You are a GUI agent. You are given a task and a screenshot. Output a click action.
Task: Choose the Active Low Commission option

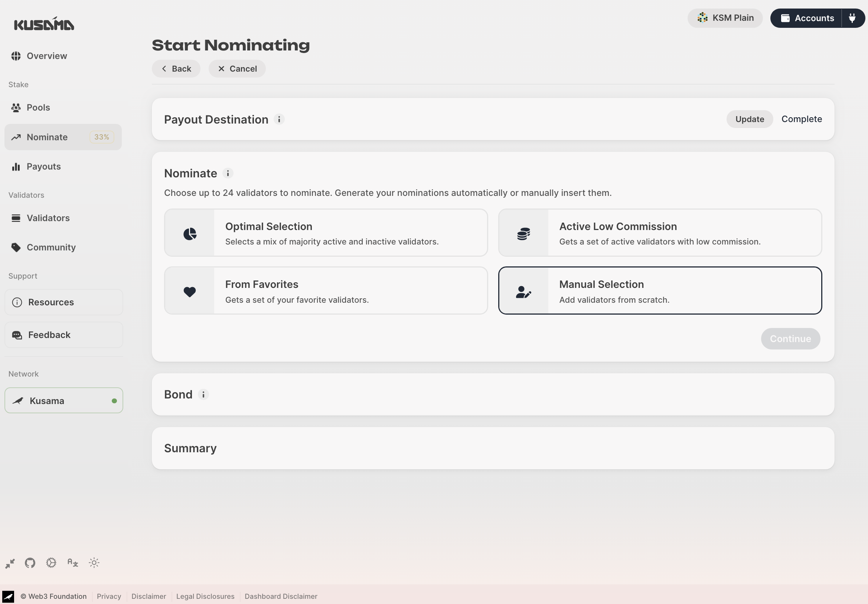(660, 233)
